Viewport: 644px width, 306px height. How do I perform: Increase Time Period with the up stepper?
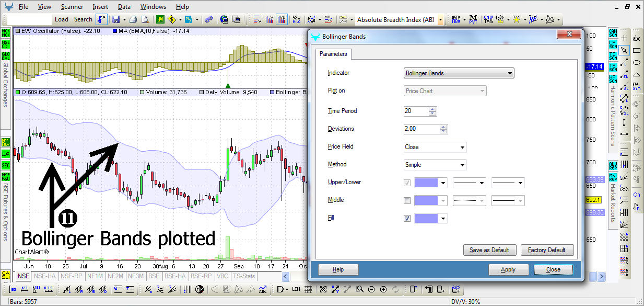[432, 109]
